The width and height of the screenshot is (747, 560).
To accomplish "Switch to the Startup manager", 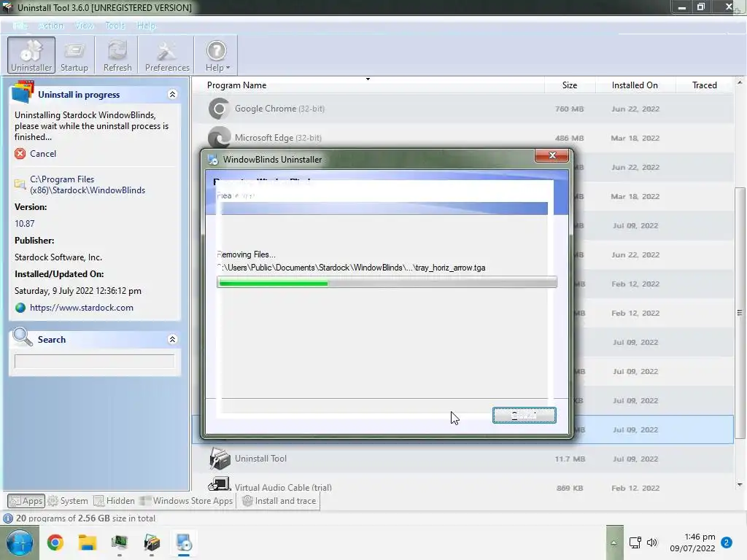I will 74,55.
